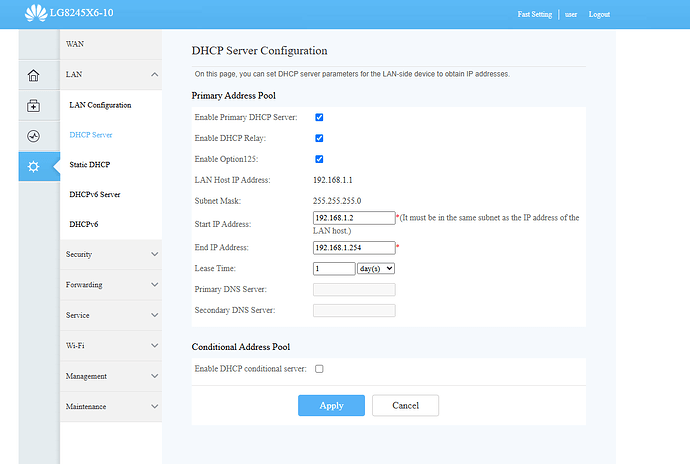Open the medical-kit diagnostics sidebar icon
This screenshot has width=690, height=464.
33,106
